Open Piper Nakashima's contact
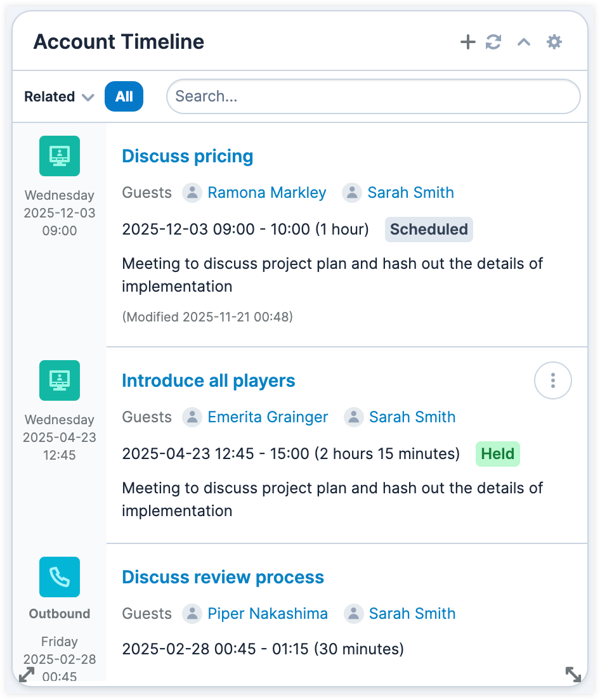600x700 pixels. tap(268, 614)
